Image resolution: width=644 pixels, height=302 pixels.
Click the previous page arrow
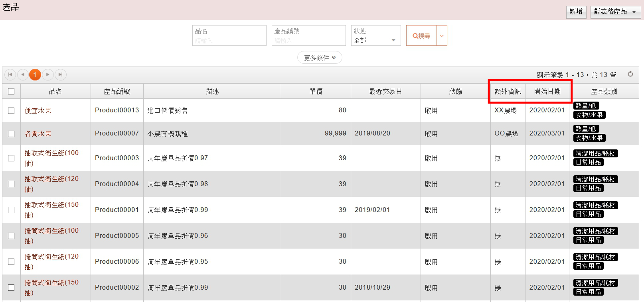(x=23, y=75)
